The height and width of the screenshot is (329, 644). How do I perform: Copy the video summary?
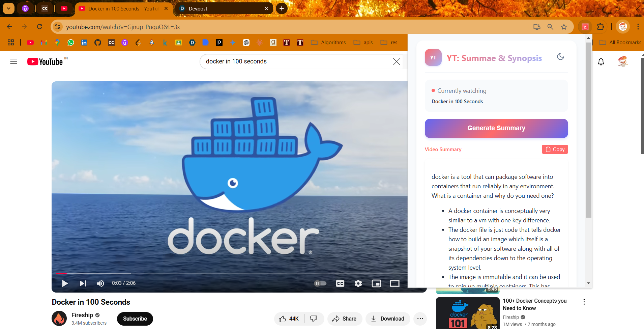(x=555, y=149)
